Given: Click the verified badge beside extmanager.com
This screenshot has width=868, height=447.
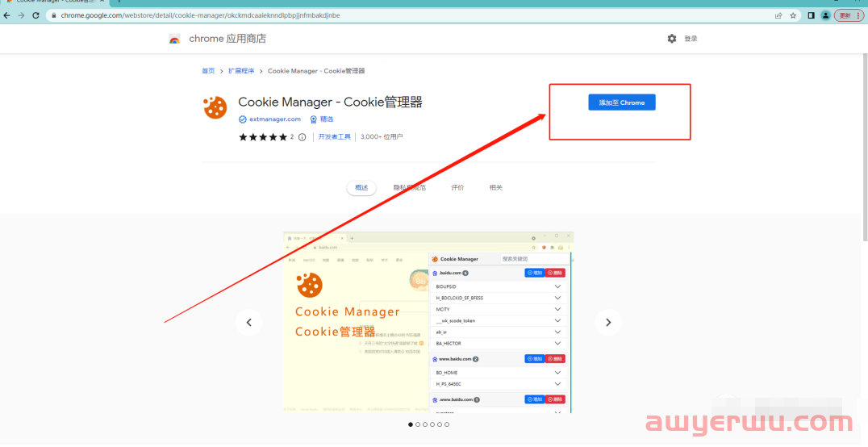Looking at the screenshot, I should coord(242,119).
